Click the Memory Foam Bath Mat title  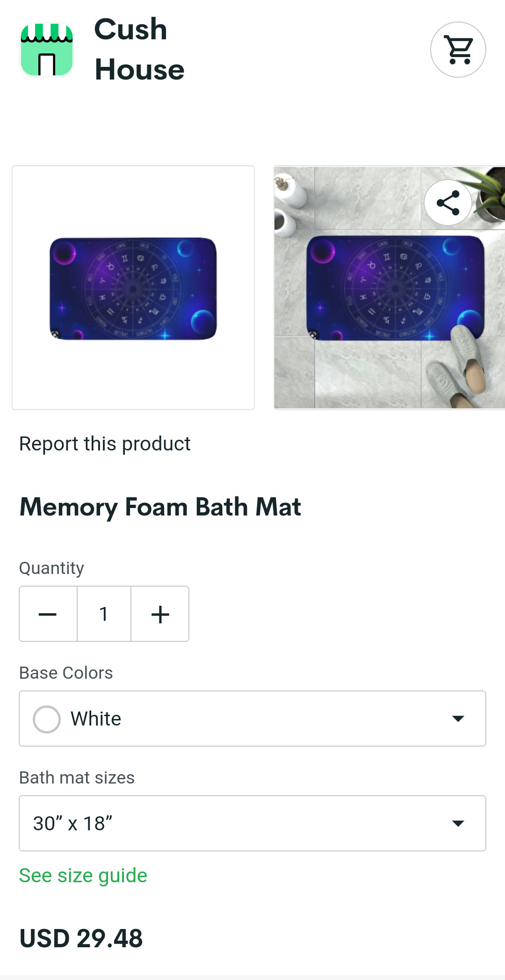pyautogui.click(x=160, y=507)
